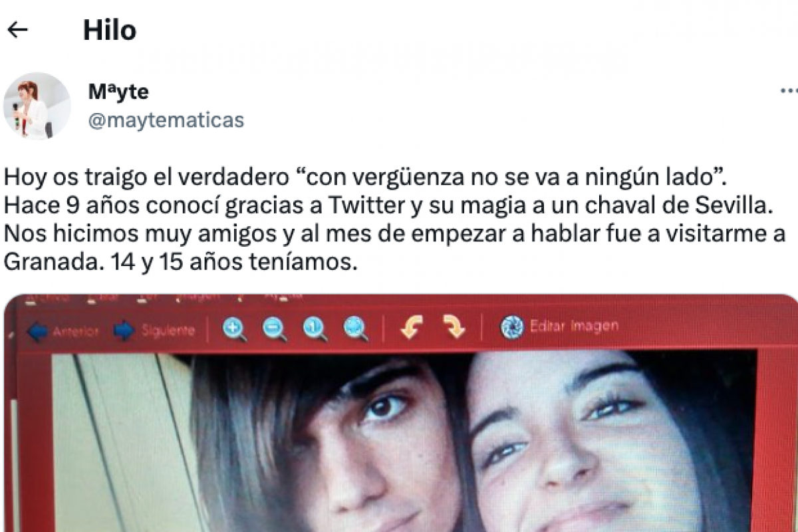Screen dimensions: 798x532
Task: Open the tweet's three-dot more options
Action: tap(789, 90)
